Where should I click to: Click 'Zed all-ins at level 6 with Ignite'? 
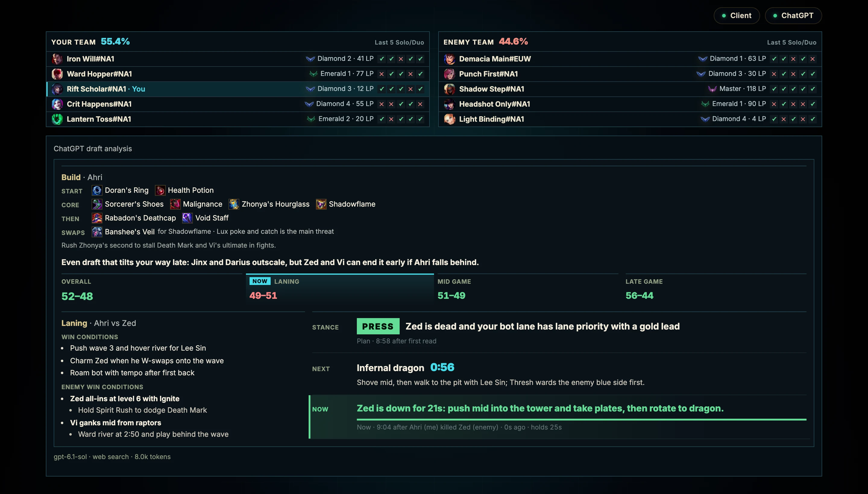point(124,399)
